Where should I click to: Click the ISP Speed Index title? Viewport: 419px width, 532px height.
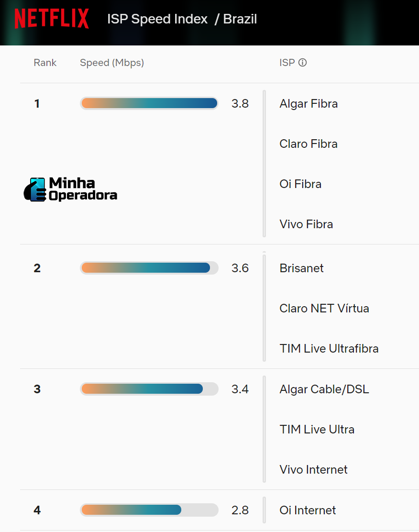pyautogui.click(x=157, y=19)
